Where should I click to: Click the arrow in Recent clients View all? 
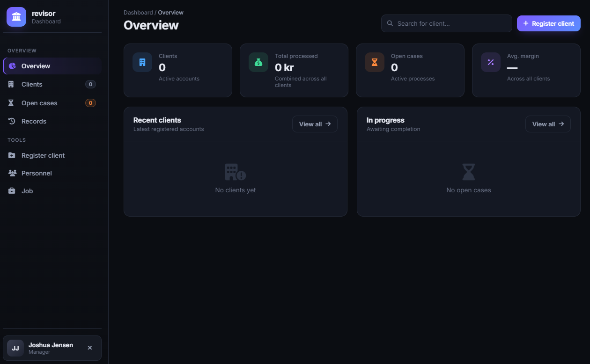[328, 124]
